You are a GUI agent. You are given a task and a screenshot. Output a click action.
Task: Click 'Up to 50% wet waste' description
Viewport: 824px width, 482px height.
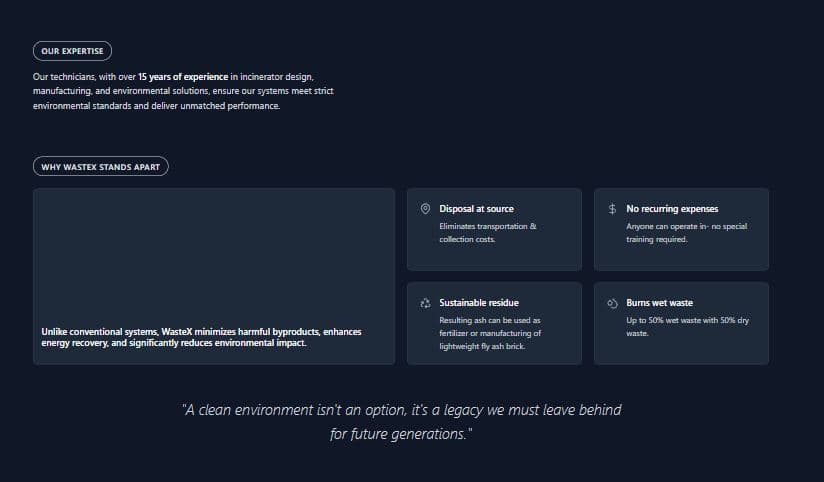point(687,326)
